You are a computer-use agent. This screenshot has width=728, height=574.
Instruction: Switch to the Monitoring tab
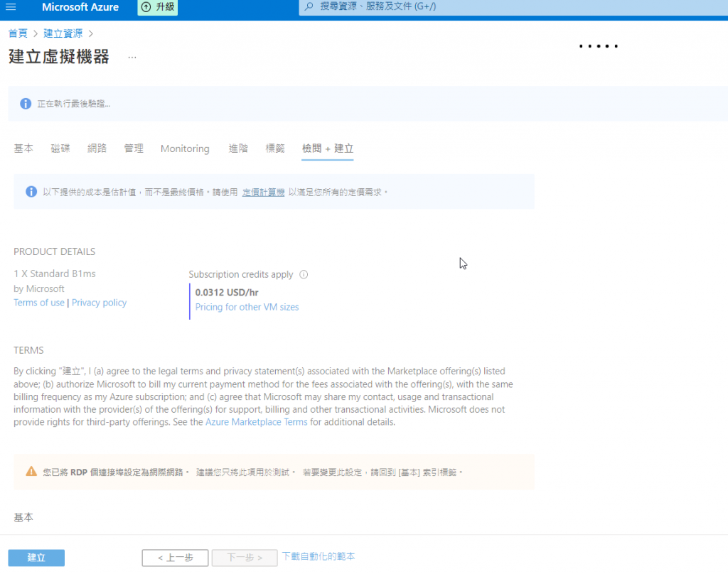tap(185, 148)
